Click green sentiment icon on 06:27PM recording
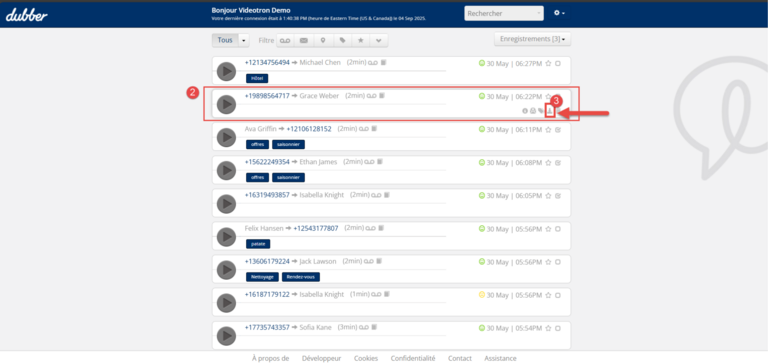768x364 pixels. pos(481,63)
